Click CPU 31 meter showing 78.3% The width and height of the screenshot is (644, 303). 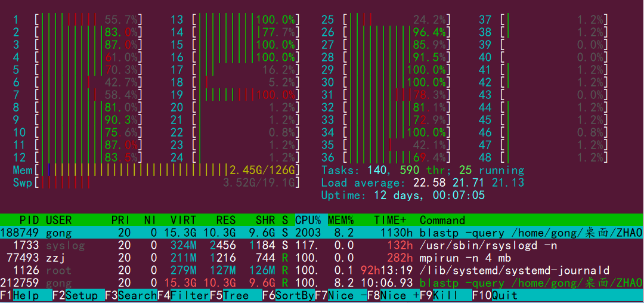(386, 95)
